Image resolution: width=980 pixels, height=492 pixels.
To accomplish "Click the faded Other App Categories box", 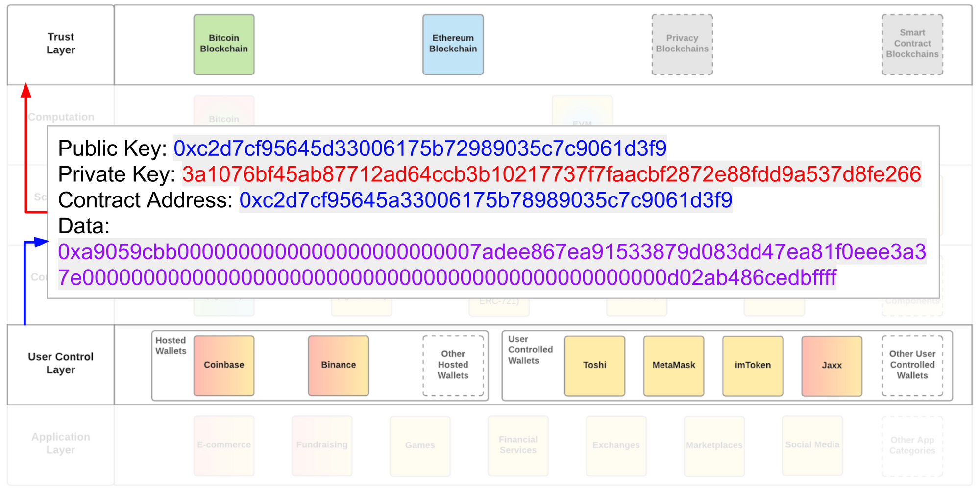I will [912, 446].
